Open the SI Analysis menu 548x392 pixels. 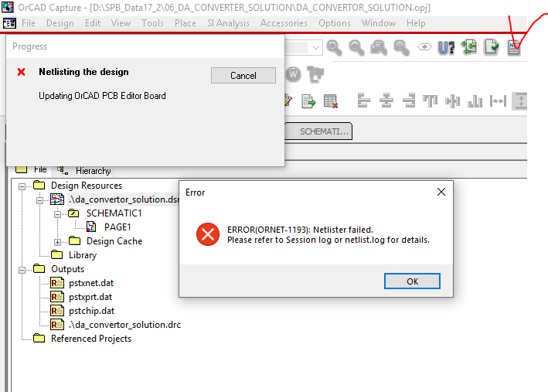[228, 23]
